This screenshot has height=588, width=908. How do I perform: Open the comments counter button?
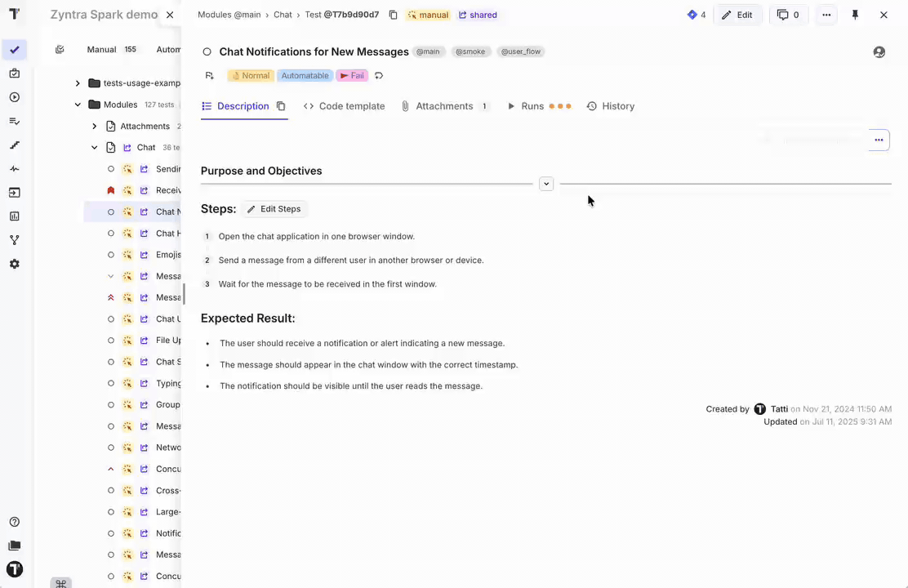tap(788, 15)
